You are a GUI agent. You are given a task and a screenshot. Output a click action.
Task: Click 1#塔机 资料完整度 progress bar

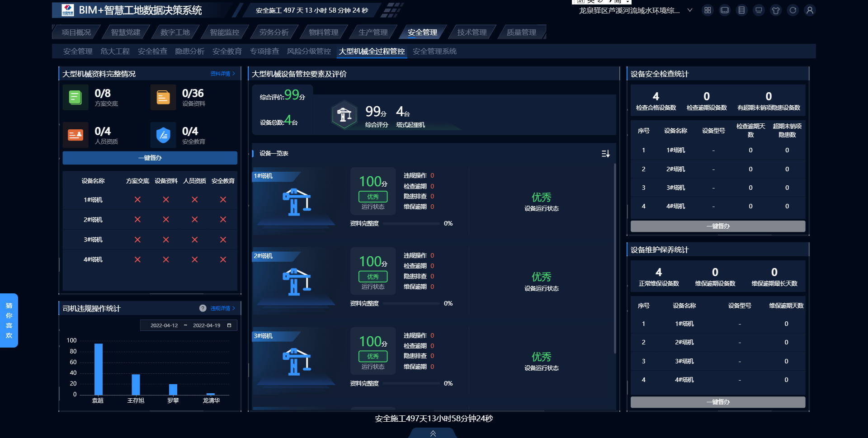[411, 224]
